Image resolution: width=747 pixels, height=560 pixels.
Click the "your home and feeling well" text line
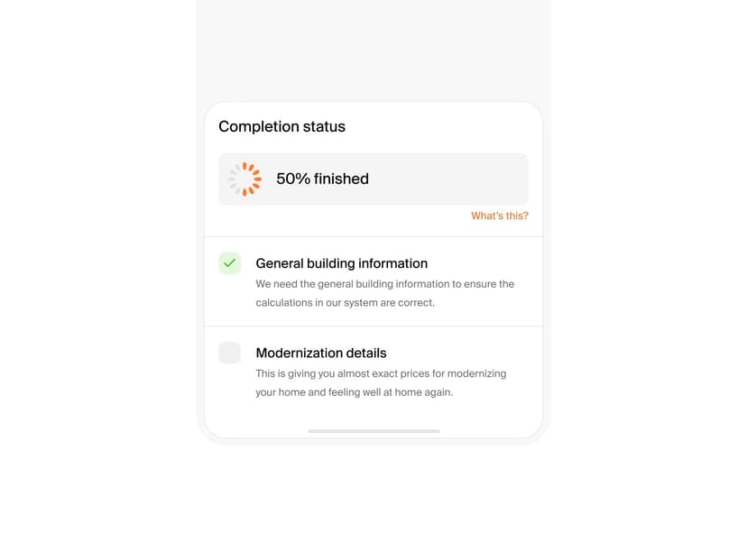pos(354,392)
